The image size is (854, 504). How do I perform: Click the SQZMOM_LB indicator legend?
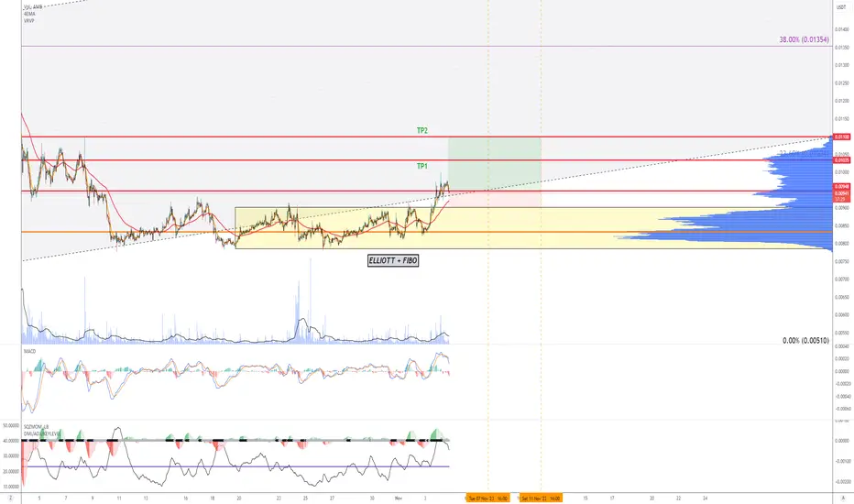(36, 427)
